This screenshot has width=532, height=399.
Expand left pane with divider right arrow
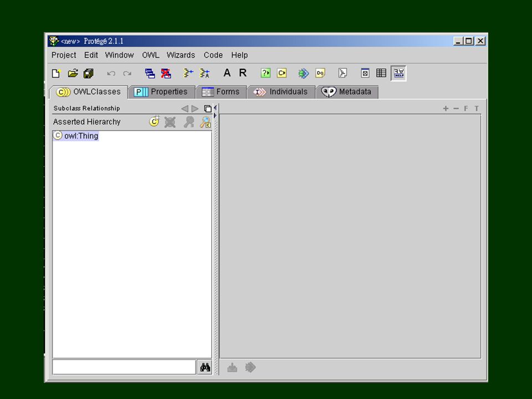[216, 116]
